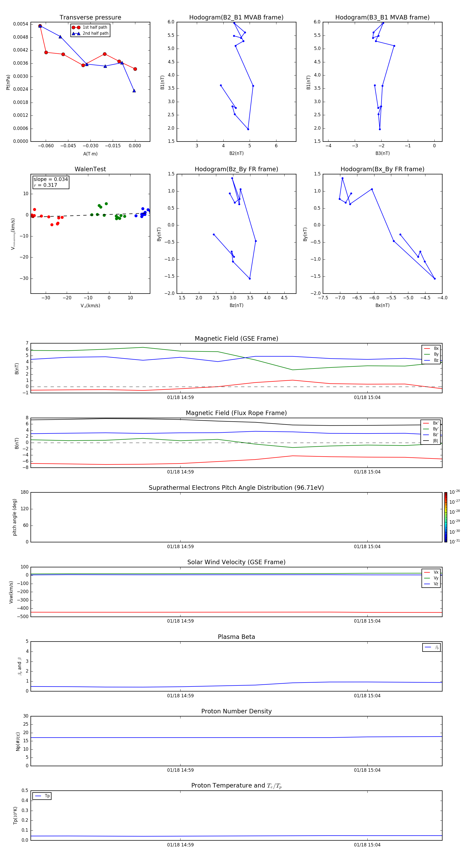
Task: Click the '10^-26' color bar label
Action: coord(455,492)
